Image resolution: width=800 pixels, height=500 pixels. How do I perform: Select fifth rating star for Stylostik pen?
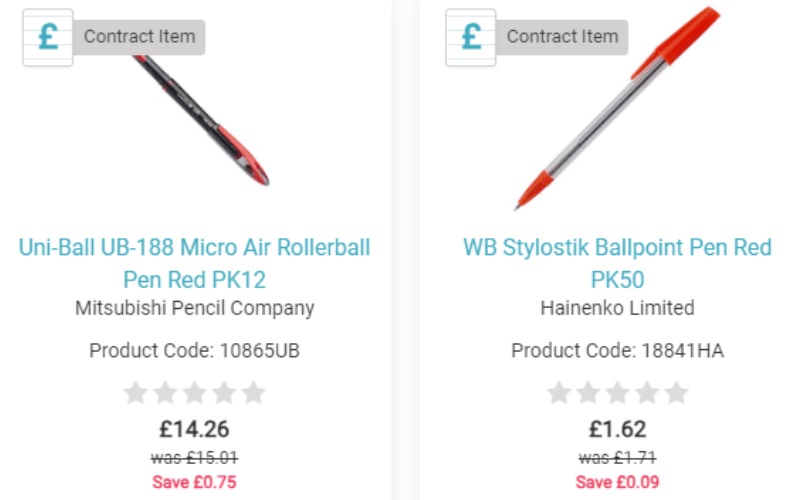677,393
